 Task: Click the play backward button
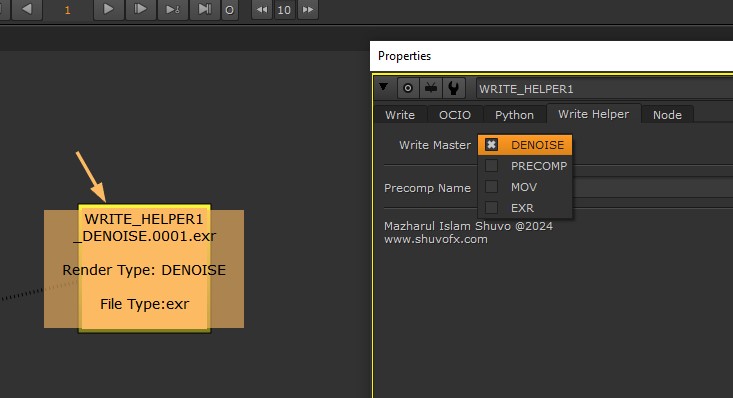point(27,9)
